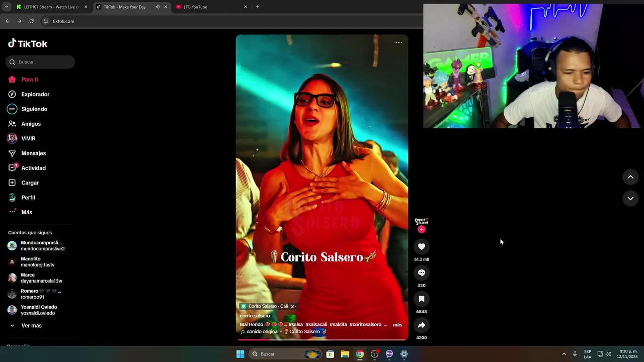This screenshot has height=362, width=644.
Task: Open video three-dots options menu
Action: coord(398,43)
